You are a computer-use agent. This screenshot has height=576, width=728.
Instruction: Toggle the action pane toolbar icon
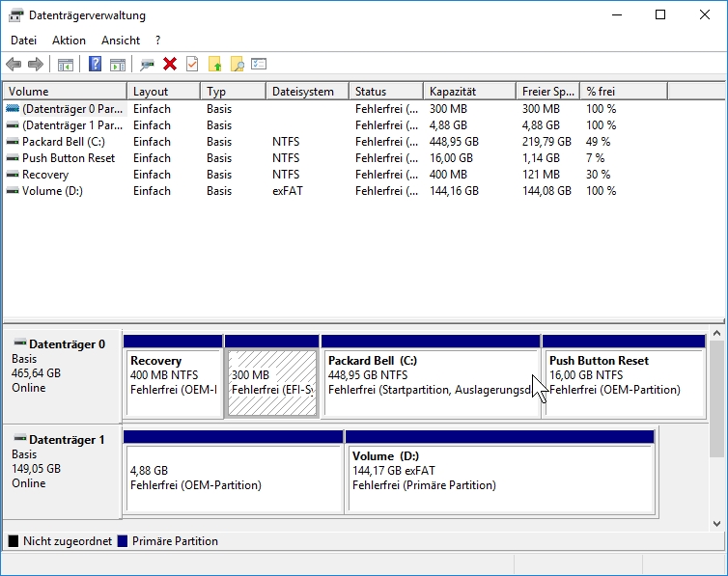coord(118,64)
